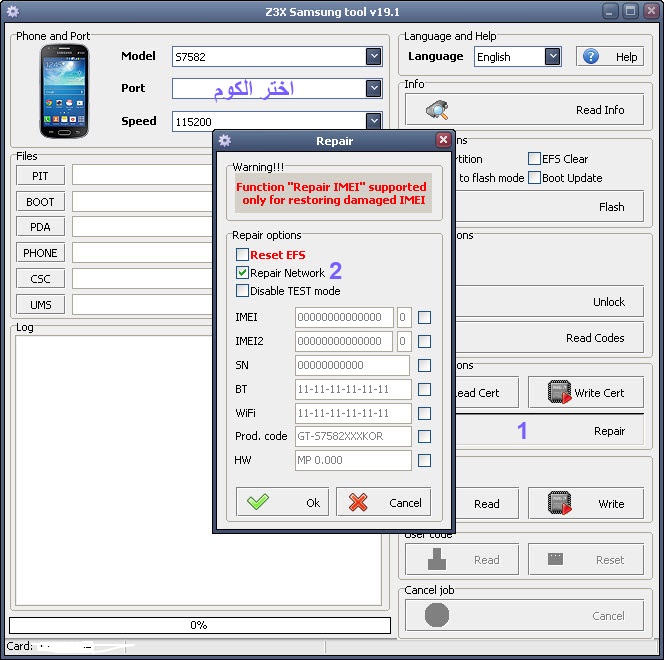The width and height of the screenshot is (664, 660).
Task: Click the Flash button
Action: coord(550,207)
